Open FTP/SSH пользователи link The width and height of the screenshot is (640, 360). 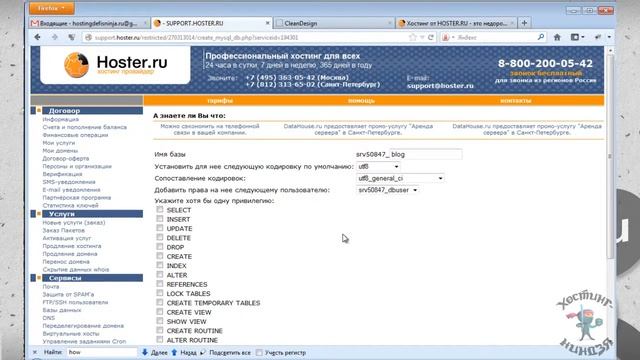pyautogui.click(x=75, y=302)
